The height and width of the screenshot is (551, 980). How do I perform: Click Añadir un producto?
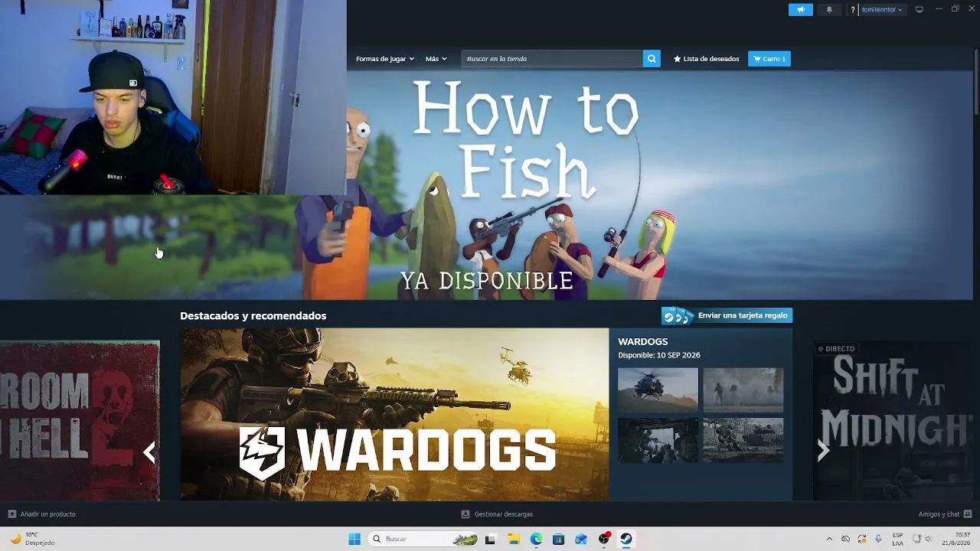click(x=41, y=514)
